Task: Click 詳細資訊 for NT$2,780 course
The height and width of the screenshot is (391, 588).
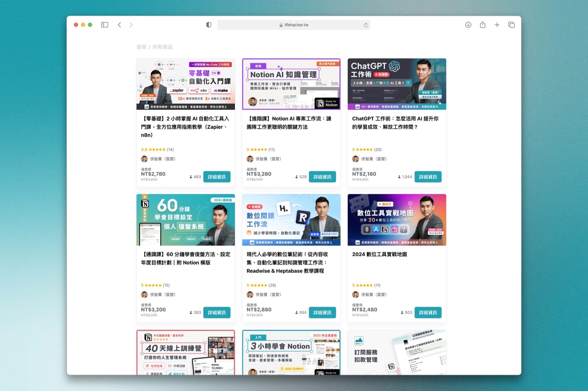Action: tap(217, 177)
